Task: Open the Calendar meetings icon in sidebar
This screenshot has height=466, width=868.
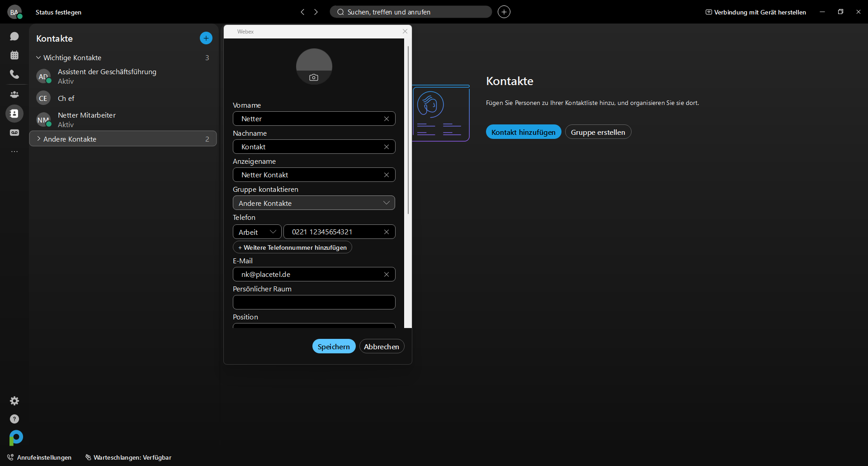Action: pyautogui.click(x=14, y=55)
